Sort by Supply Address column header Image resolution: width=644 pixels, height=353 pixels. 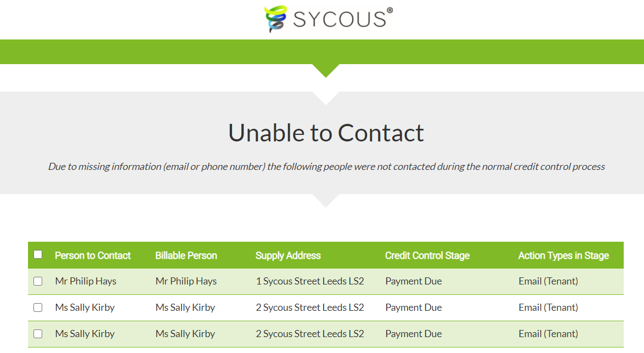pos(288,255)
